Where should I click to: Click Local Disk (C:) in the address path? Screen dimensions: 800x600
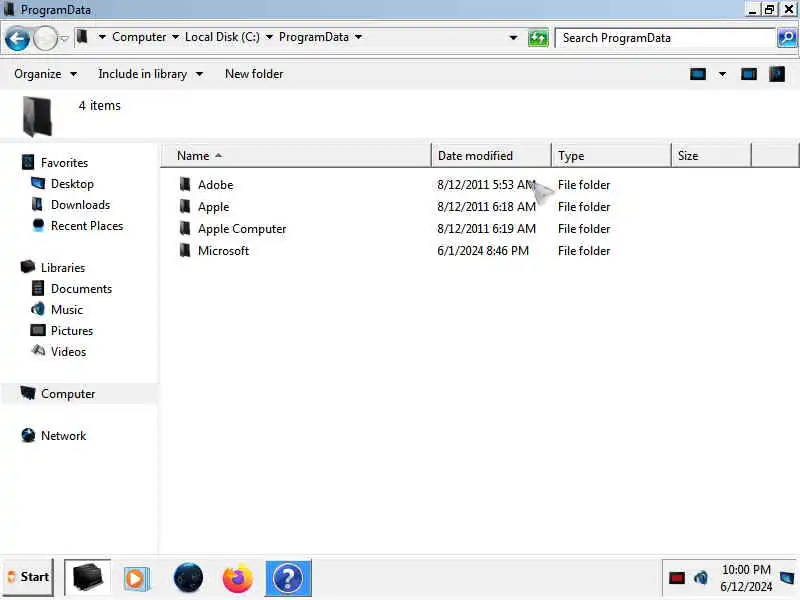pyautogui.click(x=222, y=37)
